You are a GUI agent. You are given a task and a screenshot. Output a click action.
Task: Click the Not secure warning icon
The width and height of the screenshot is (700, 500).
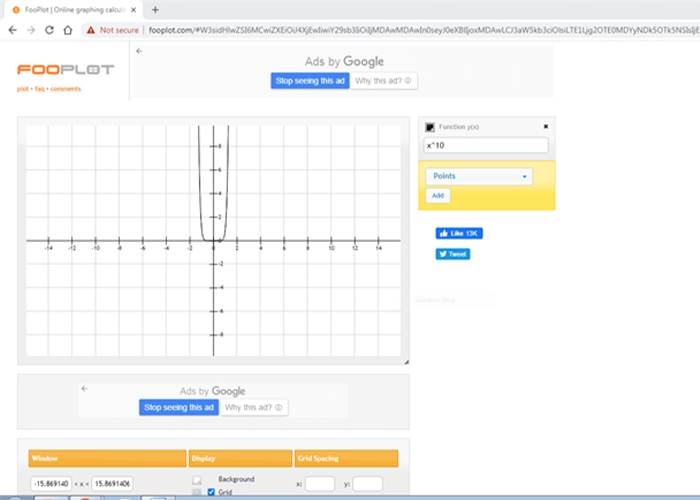[91, 30]
